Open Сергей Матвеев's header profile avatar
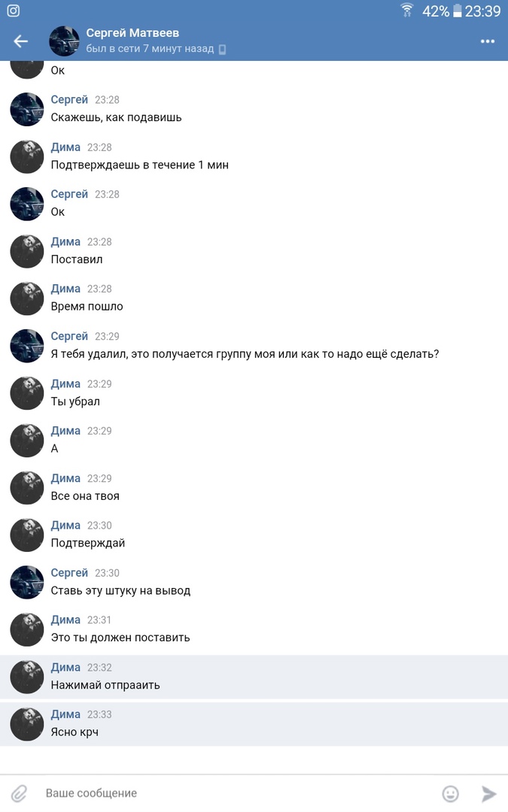 pyautogui.click(x=64, y=41)
